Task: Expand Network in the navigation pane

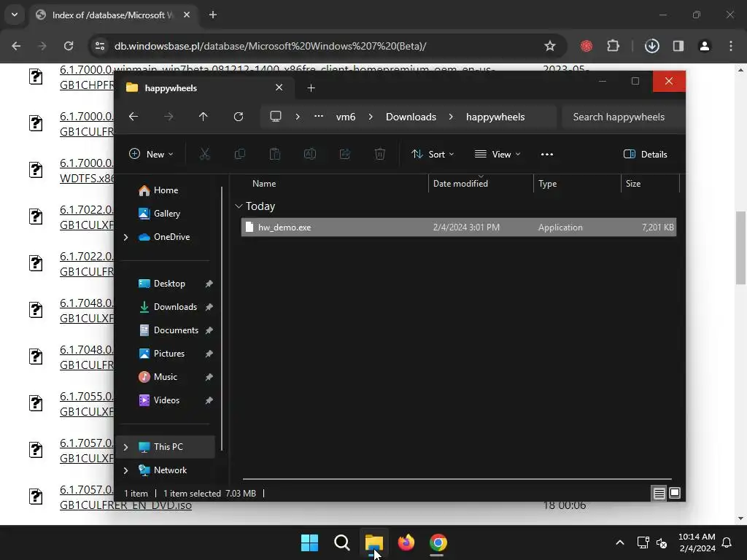Action: pos(125,470)
